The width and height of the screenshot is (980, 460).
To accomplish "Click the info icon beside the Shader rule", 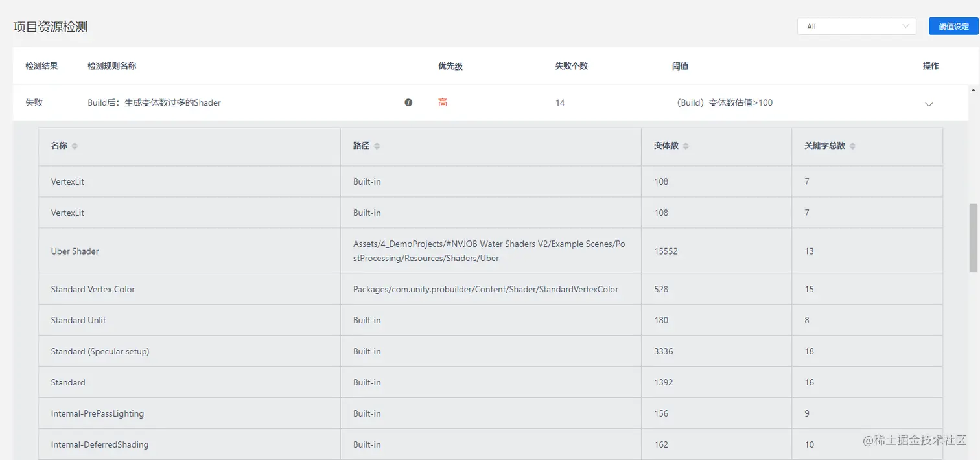I will click(x=408, y=102).
